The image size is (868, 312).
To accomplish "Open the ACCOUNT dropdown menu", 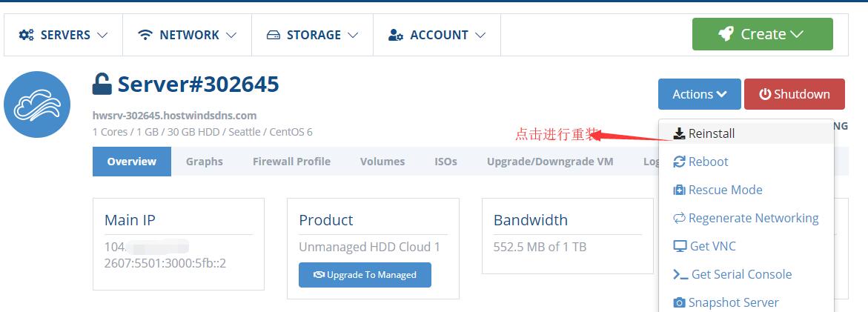I will point(437,35).
